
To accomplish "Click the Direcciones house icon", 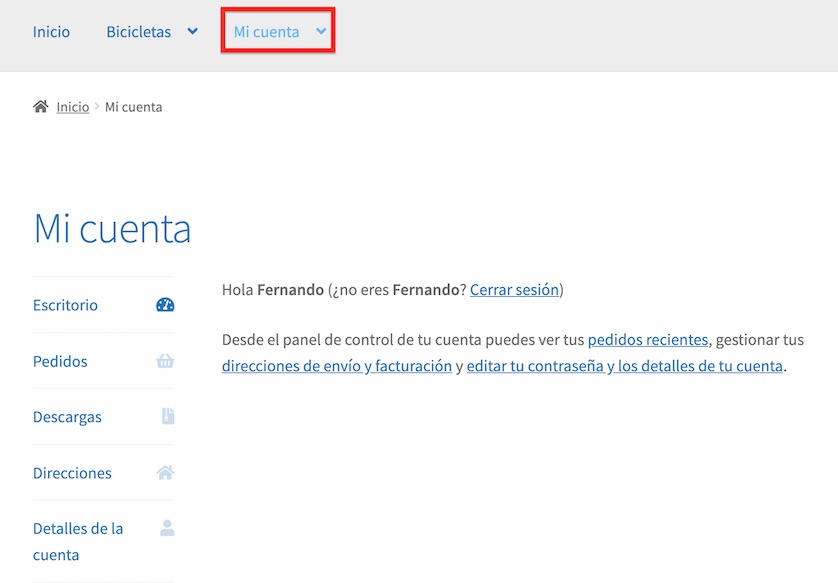I will point(165,473).
